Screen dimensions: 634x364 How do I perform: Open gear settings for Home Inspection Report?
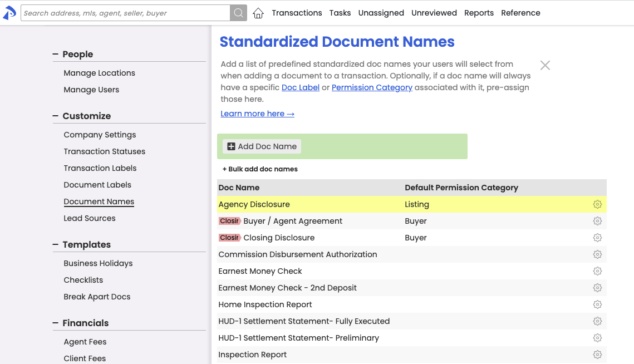(x=597, y=304)
